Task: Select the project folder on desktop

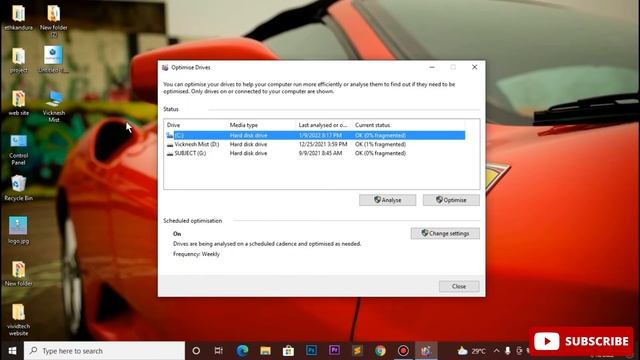Action: (18, 60)
